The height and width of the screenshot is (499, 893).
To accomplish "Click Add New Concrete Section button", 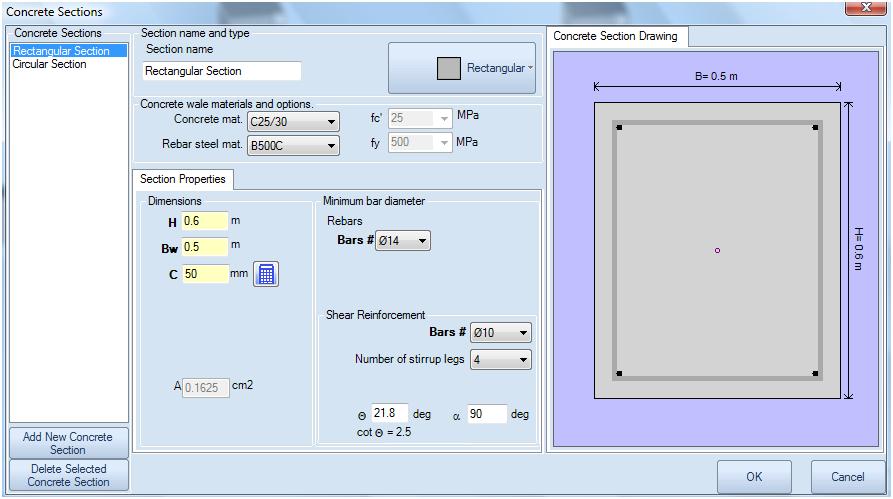I will pos(68,443).
